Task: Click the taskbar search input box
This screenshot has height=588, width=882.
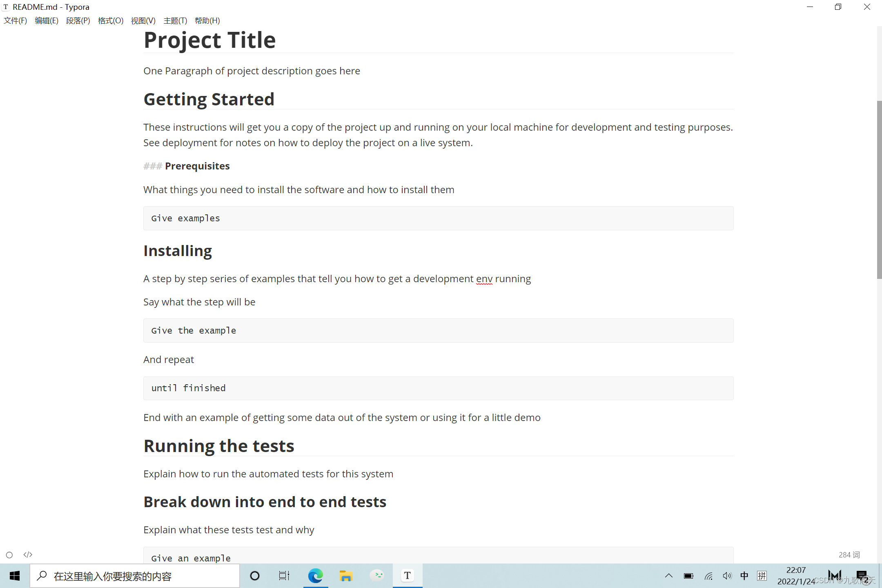Action: tap(135, 576)
